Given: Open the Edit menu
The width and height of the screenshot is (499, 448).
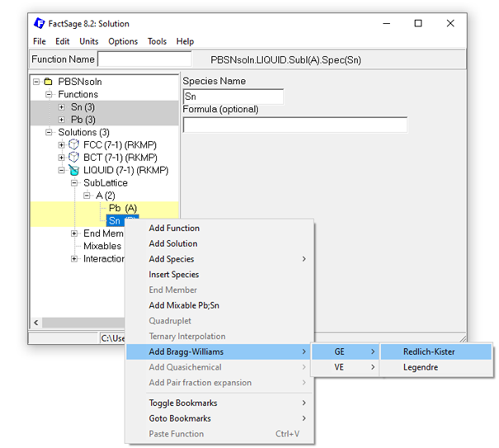Looking at the screenshot, I should pyautogui.click(x=63, y=41).
